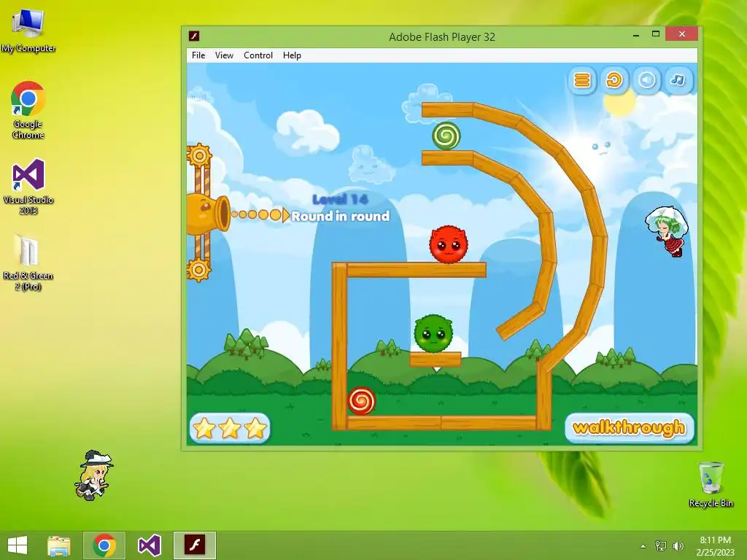This screenshot has height=560, width=747.
Task: Click the upper cannon rail gear
Action: click(x=199, y=155)
